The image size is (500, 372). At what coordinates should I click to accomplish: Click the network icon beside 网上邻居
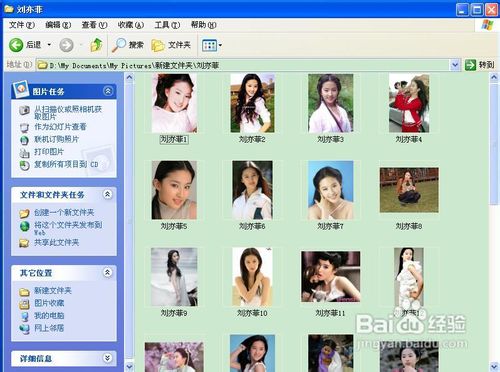click(24, 329)
